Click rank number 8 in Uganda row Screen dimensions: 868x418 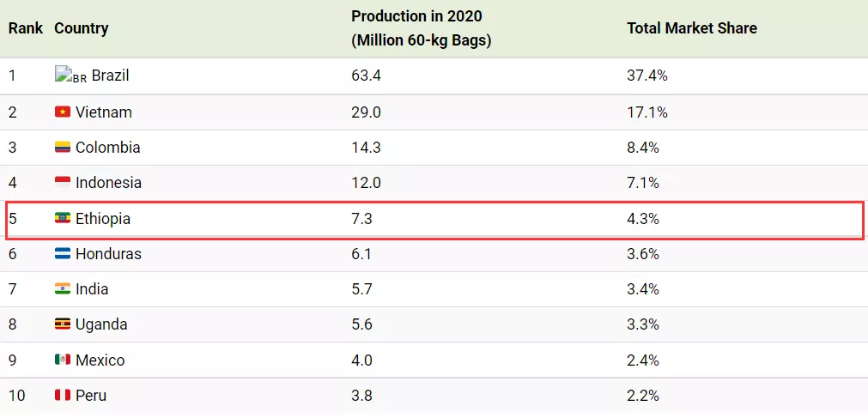click(x=12, y=324)
